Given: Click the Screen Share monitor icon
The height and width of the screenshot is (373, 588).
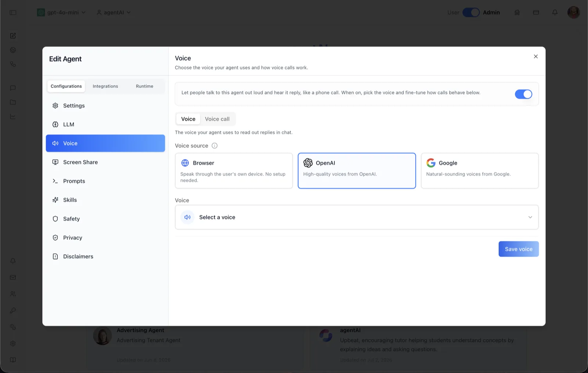Looking at the screenshot, I should coord(55,162).
